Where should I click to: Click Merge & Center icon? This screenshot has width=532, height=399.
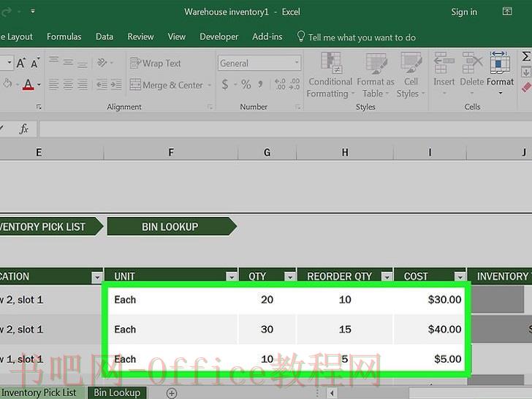[135, 85]
